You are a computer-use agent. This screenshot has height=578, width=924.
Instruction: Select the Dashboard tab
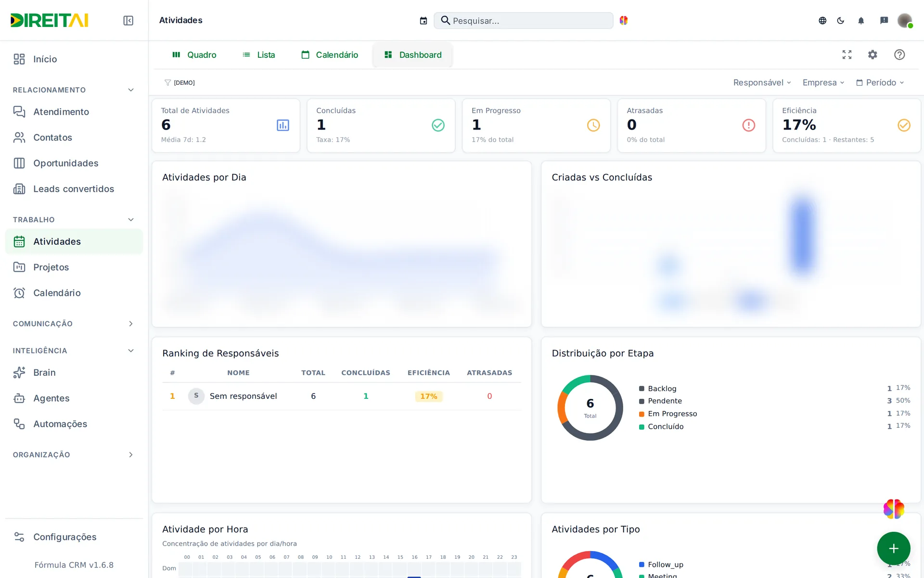click(413, 55)
